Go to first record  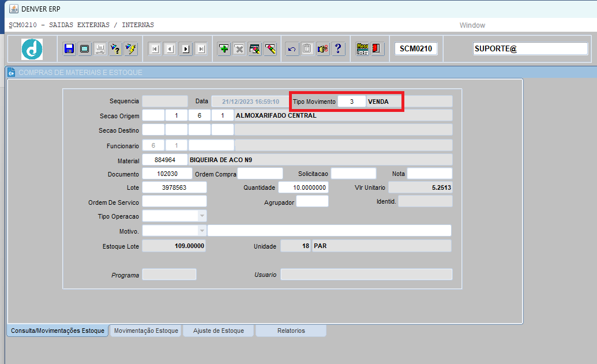click(x=155, y=48)
